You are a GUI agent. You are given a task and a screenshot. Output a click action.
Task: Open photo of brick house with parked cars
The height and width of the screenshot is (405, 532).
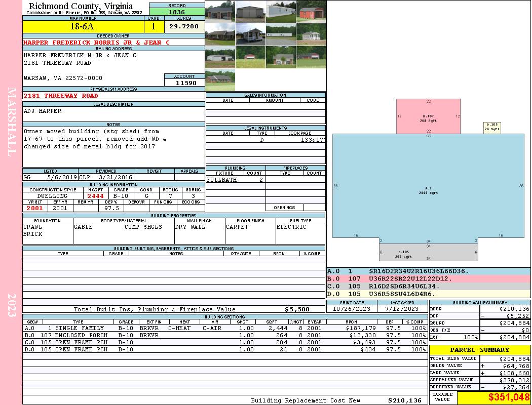tap(281, 57)
